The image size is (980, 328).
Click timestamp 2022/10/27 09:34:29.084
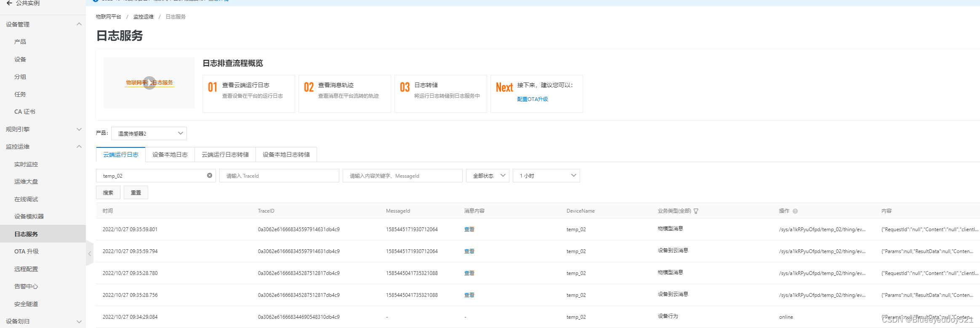point(130,317)
